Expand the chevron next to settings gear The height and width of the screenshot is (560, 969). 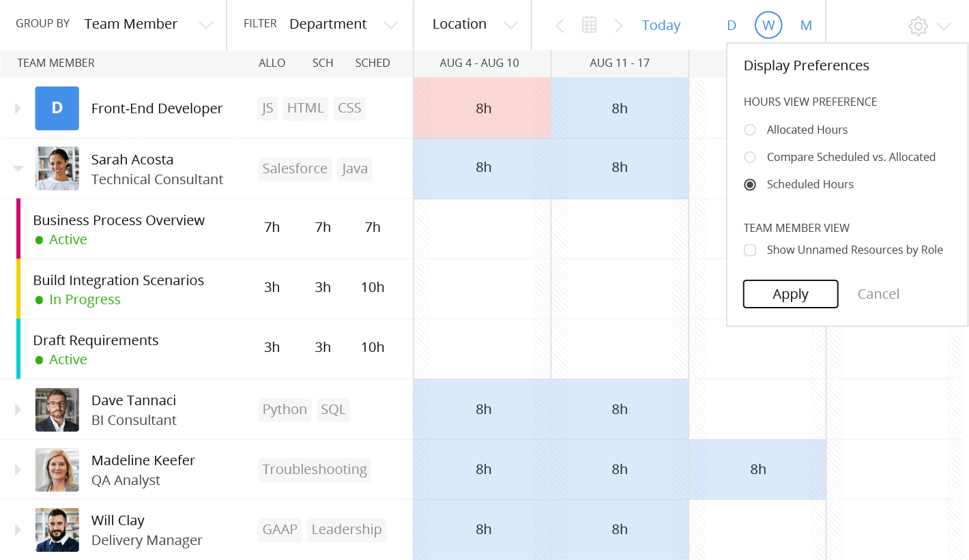click(x=944, y=27)
